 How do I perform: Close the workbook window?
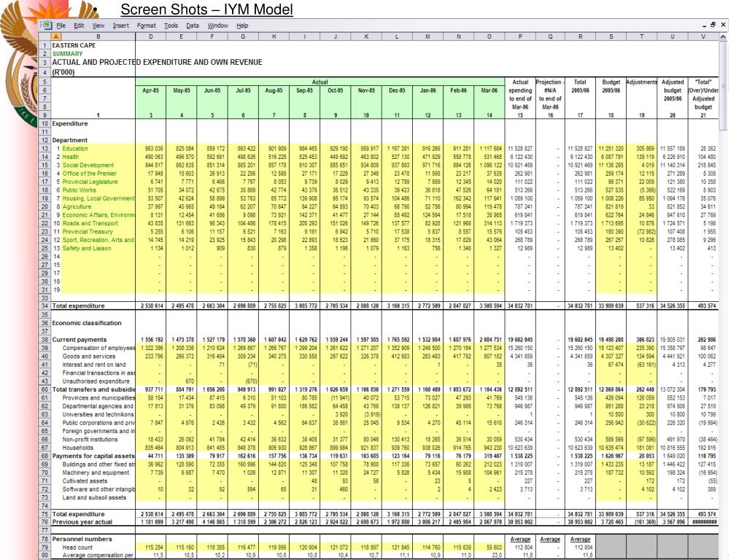pos(723,25)
